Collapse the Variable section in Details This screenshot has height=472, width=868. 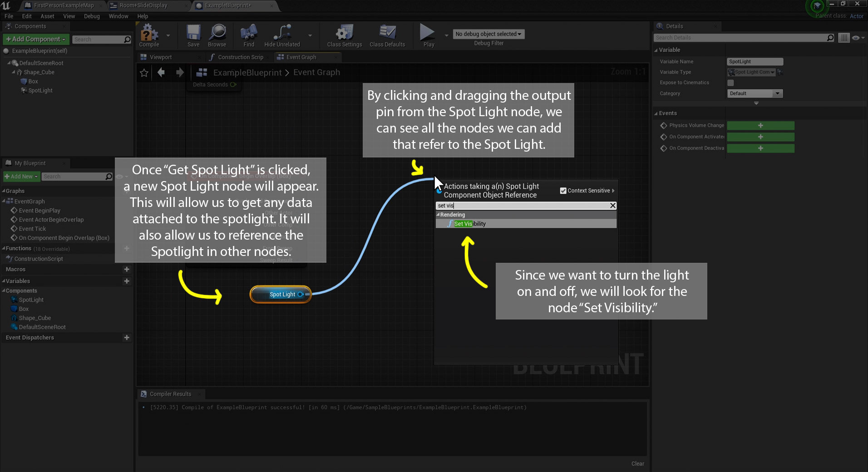click(x=656, y=50)
